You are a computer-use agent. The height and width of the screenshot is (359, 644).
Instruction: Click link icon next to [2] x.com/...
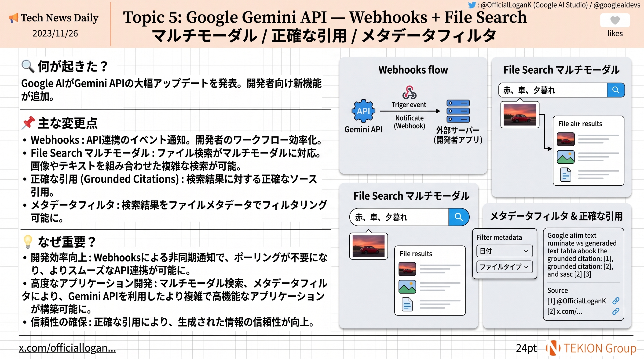pyautogui.click(x=615, y=311)
